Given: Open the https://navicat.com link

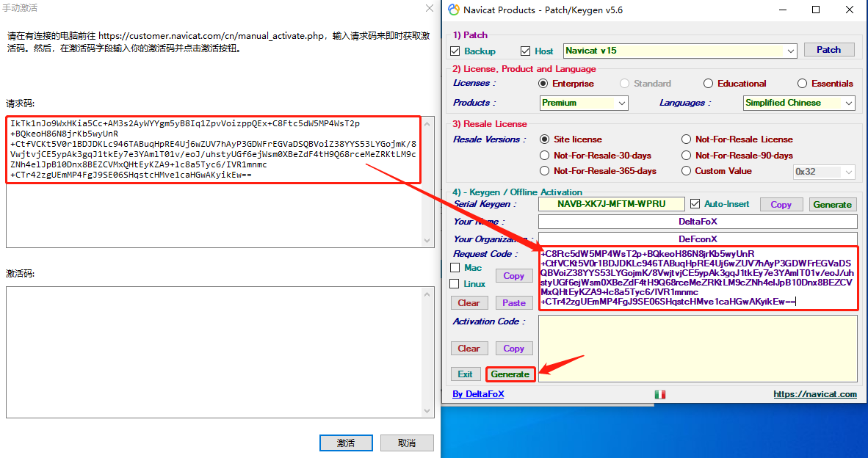Looking at the screenshot, I should [x=815, y=394].
